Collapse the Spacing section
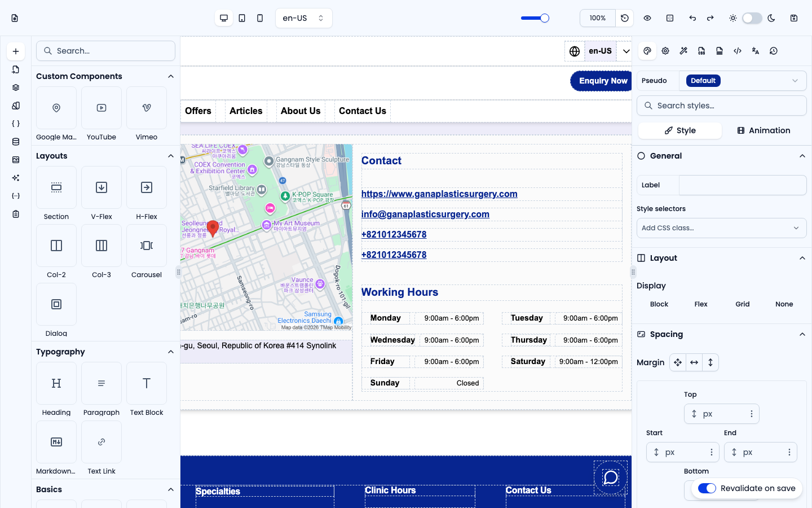Screen dimensions: 812x508 pos(802,334)
